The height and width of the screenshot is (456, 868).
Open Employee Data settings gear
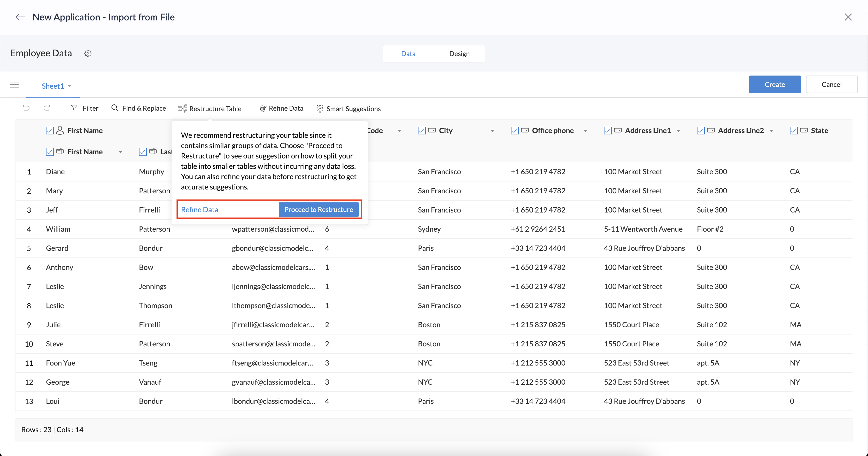(x=88, y=53)
